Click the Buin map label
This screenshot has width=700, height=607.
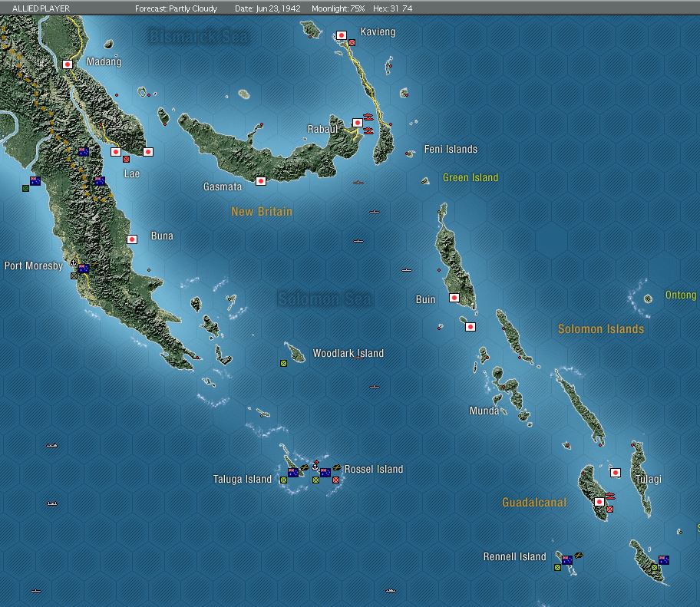[x=425, y=299]
